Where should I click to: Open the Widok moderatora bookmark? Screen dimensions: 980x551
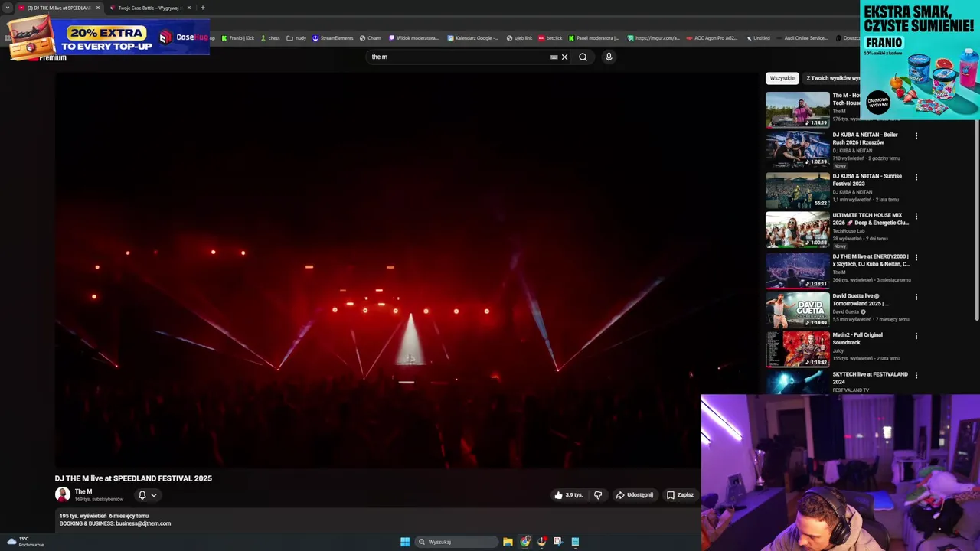[x=414, y=37]
